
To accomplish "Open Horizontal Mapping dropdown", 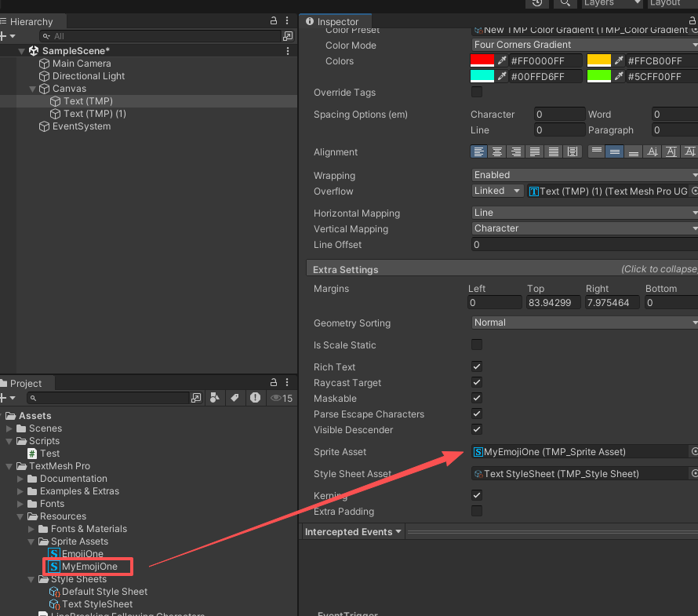I will click(584, 213).
